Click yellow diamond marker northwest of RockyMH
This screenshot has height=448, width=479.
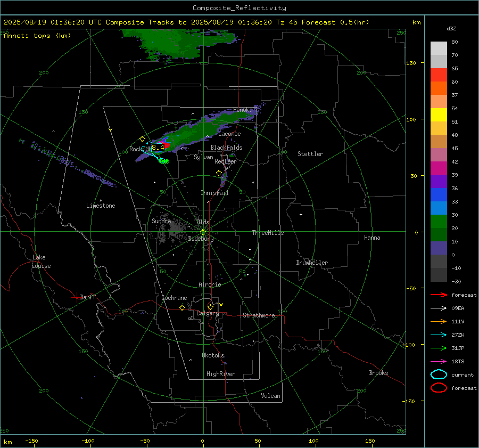click(x=142, y=139)
